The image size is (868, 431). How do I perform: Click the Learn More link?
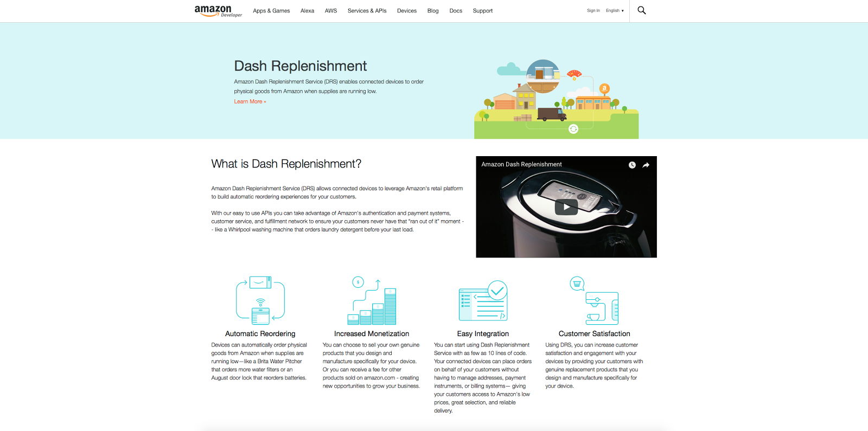[250, 101]
